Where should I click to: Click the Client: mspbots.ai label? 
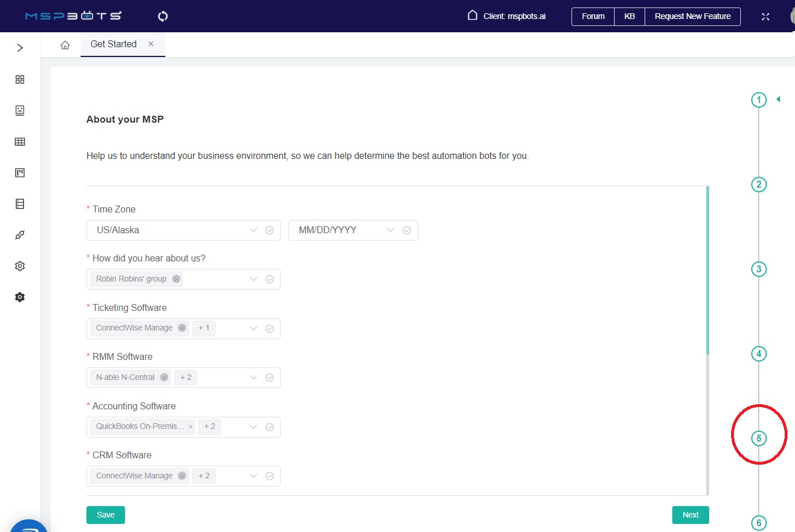tap(514, 16)
